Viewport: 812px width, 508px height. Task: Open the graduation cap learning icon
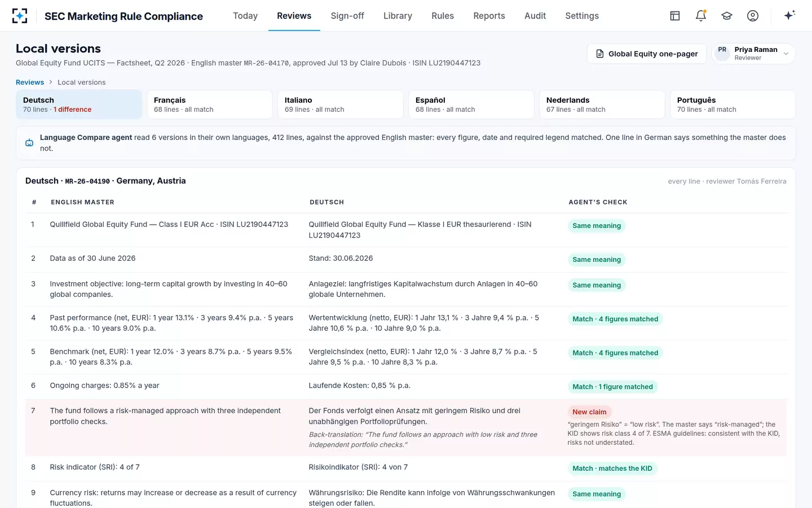click(727, 16)
